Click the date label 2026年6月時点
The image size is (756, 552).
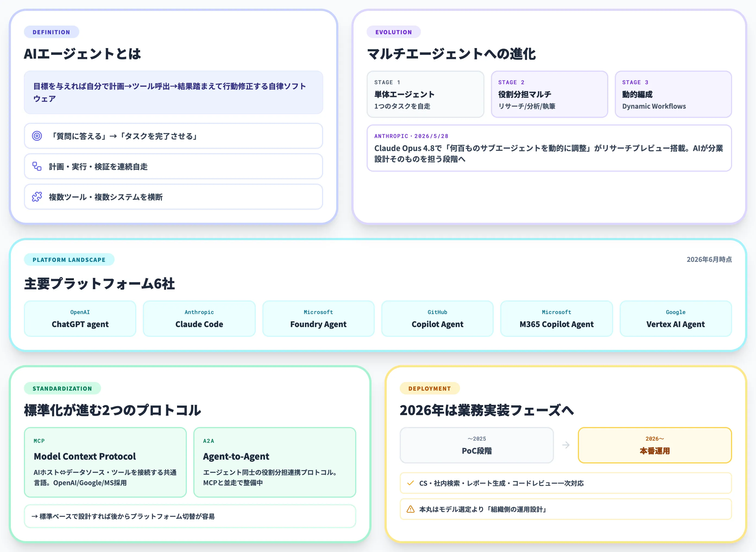[709, 259]
